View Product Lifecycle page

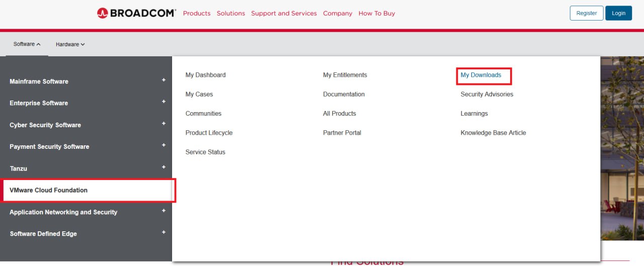click(x=209, y=133)
